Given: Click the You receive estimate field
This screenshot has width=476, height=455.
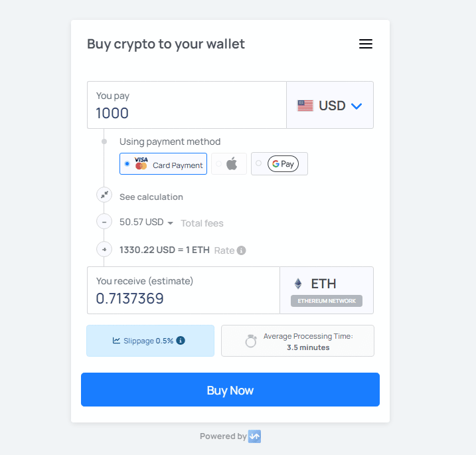Looking at the screenshot, I should tap(183, 298).
